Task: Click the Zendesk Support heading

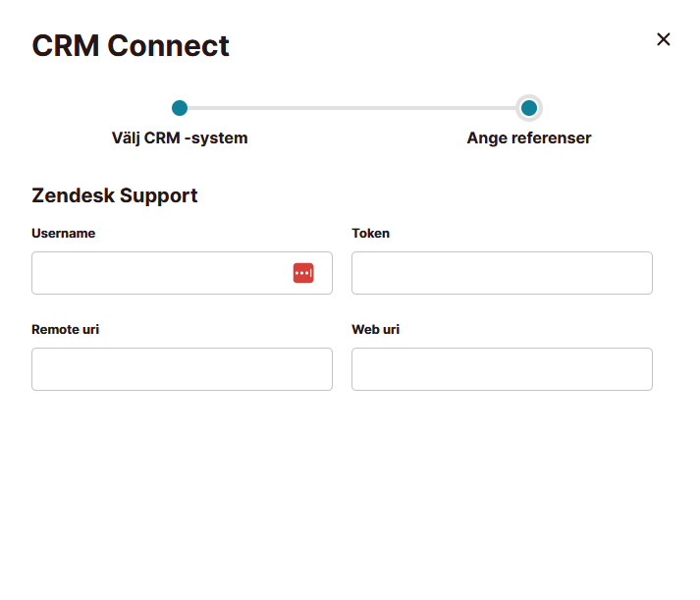Action: tap(114, 195)
